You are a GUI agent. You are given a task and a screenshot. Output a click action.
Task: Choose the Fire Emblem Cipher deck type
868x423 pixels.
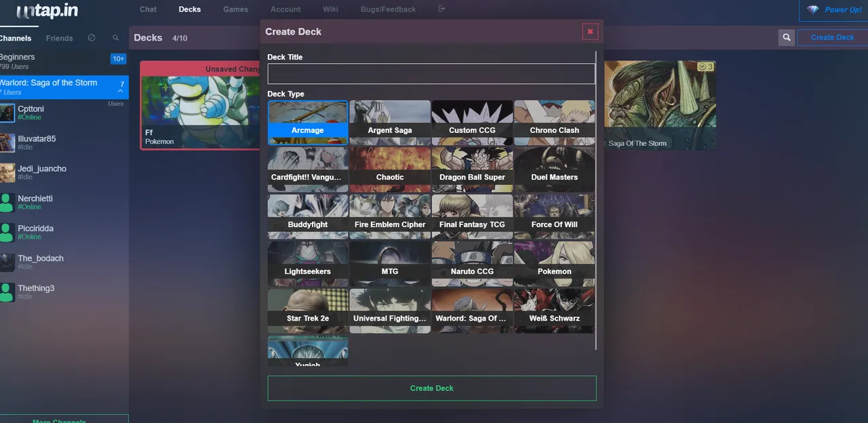click(390, 217)
